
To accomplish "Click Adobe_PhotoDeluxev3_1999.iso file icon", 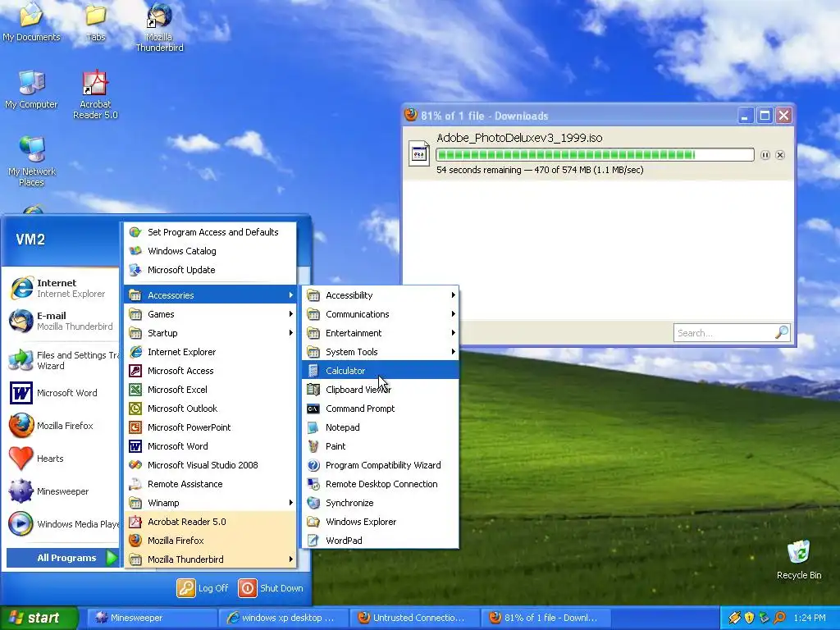I will point(419,153).
